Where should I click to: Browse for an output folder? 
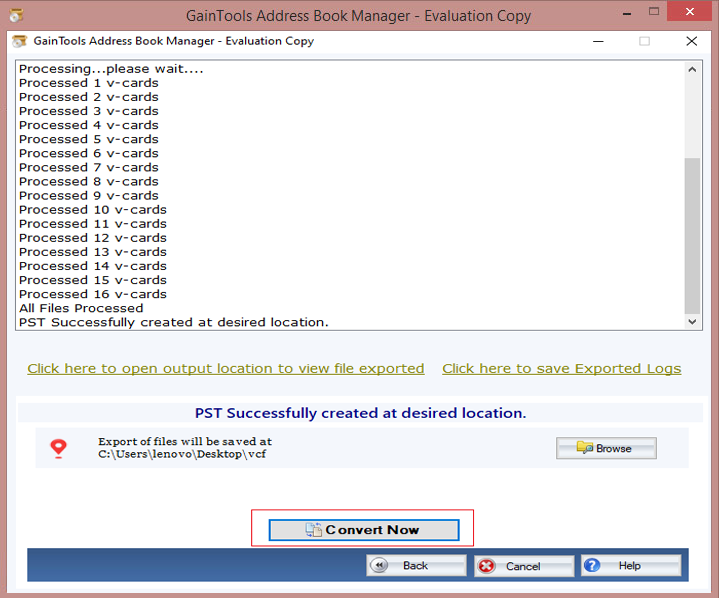click(x=606, y=448)
